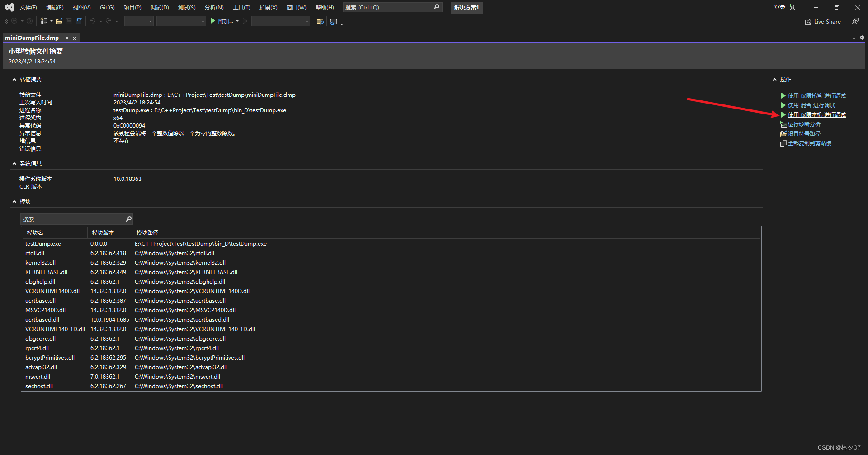Open the Git(G) menu
The image size is (868, 455).
point(107,8)
